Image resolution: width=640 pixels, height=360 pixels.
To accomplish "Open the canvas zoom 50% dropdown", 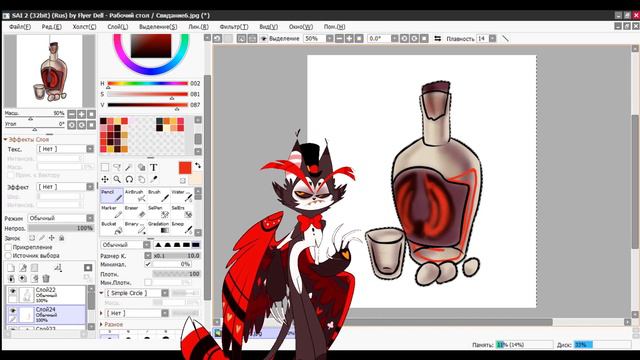I will coord(329,38).
